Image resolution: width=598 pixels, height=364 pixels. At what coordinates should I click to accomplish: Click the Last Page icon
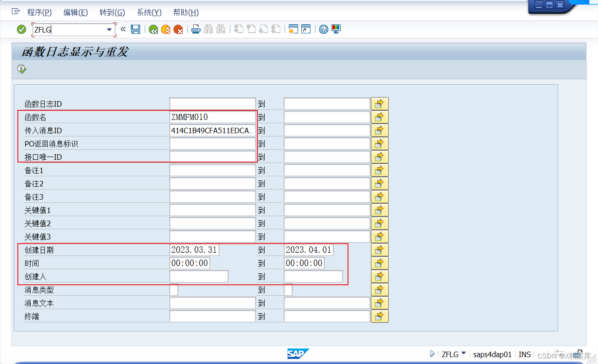276,29
